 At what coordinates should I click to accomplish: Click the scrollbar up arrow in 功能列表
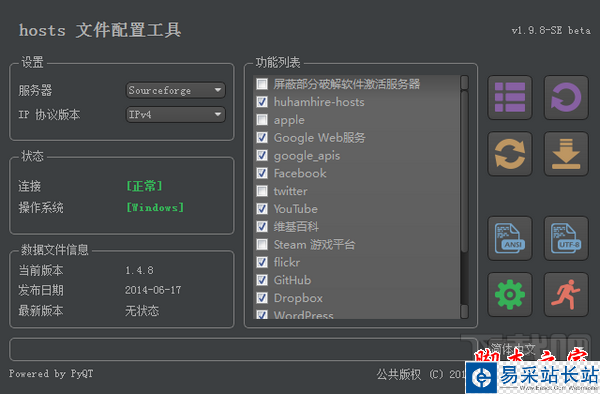pos(464,82)
